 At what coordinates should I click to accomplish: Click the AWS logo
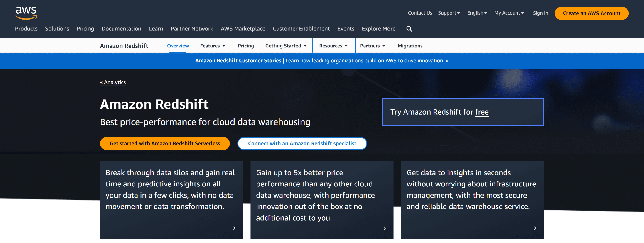point(26,13)
